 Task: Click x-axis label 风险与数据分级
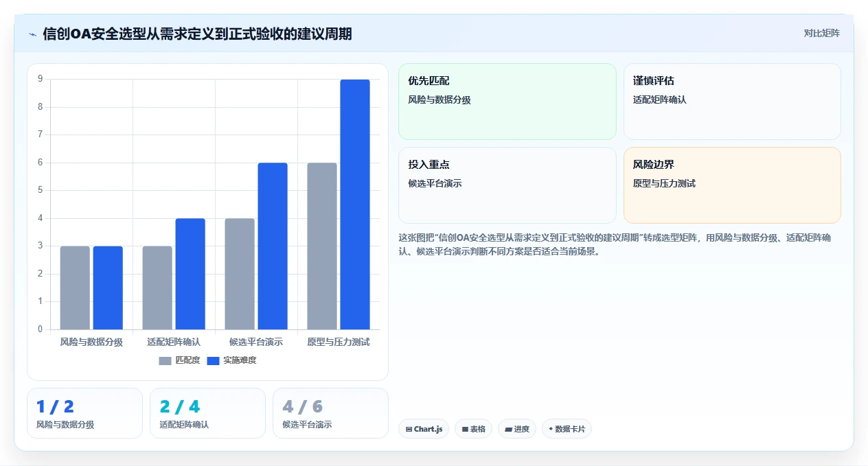[91, 342]
